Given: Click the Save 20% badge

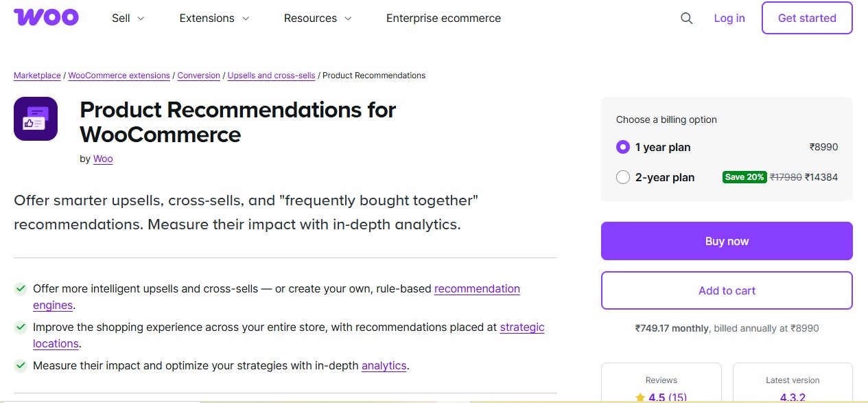Looking at the screenshot, I should tap(744, 176).
